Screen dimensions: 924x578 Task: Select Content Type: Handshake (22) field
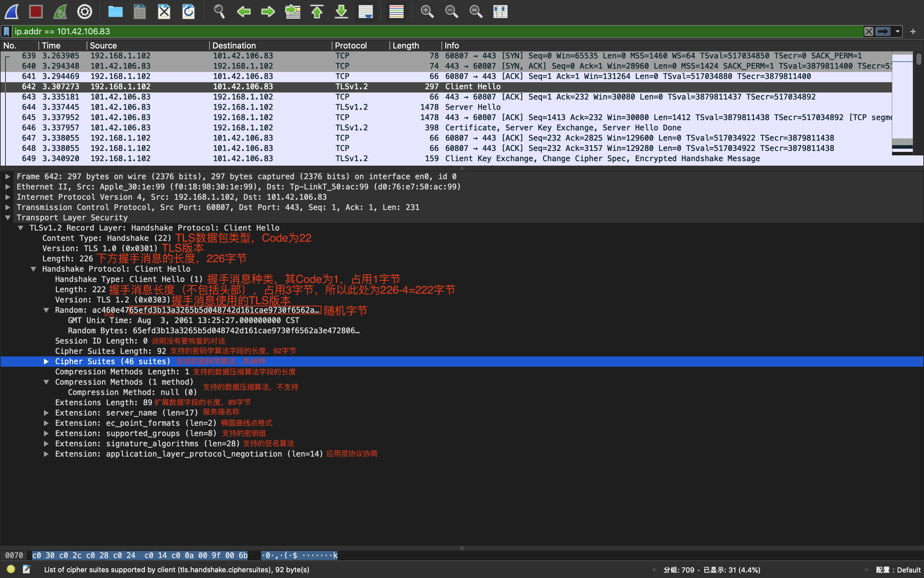[107, 238]
